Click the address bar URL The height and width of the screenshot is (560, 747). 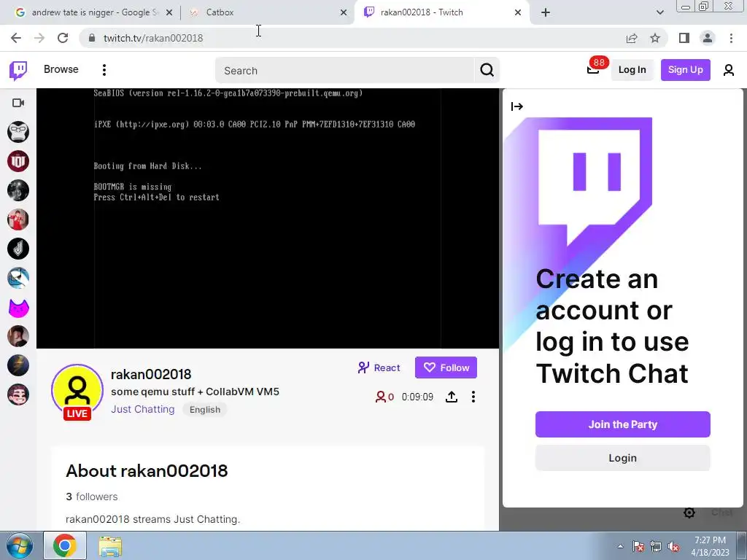[x=153, y=38]
